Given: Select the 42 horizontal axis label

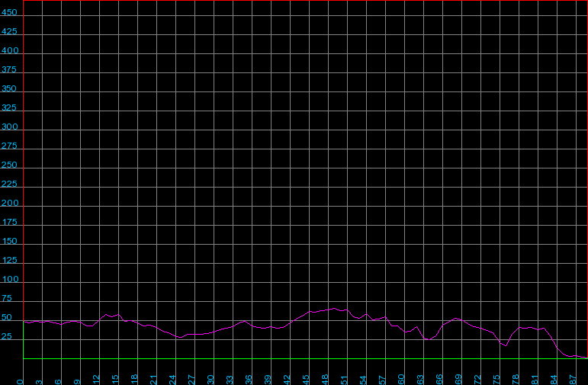Looking at the screenshot, I should pos(287,380).
